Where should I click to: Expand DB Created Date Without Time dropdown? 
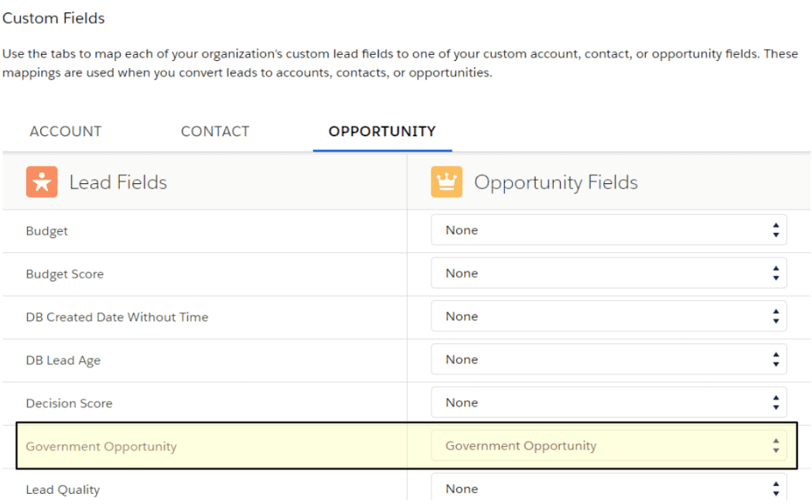click(609, 317)
